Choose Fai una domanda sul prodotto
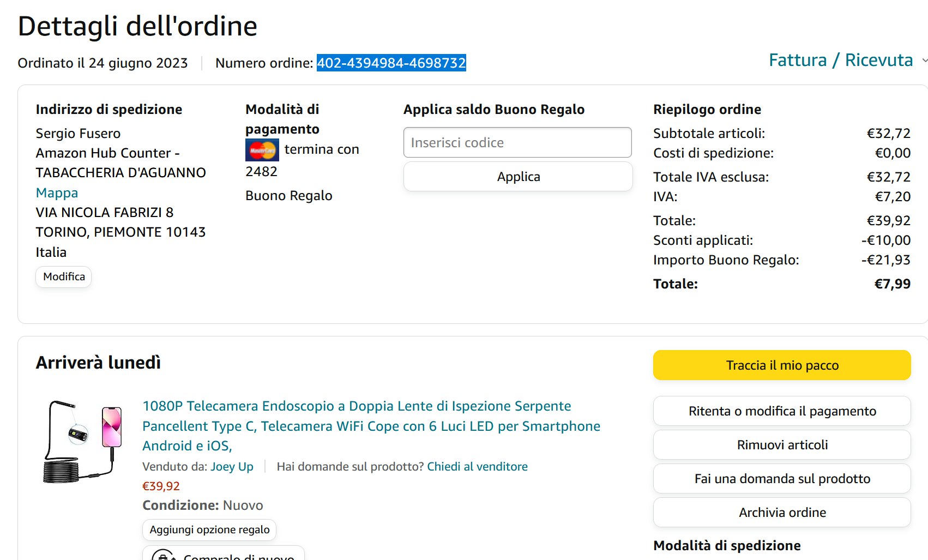Image resolution: width=928 pixels, height=560 pixels. 781,479
